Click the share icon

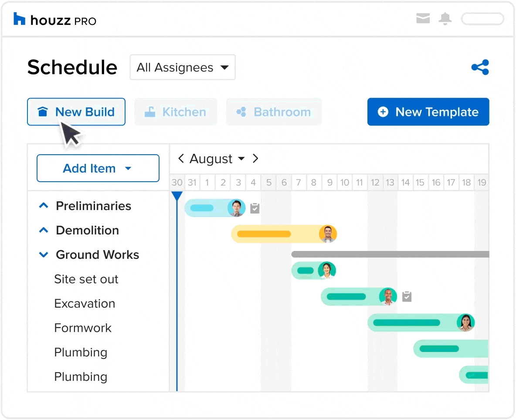coord(480,68)
